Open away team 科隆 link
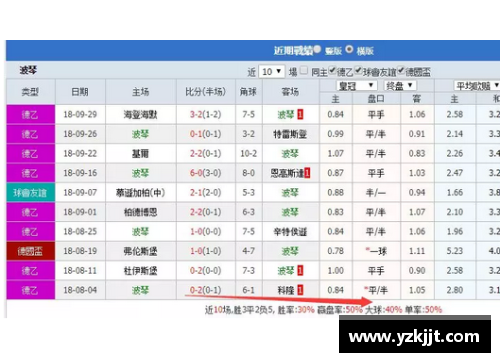 click(x=286, y=290)
